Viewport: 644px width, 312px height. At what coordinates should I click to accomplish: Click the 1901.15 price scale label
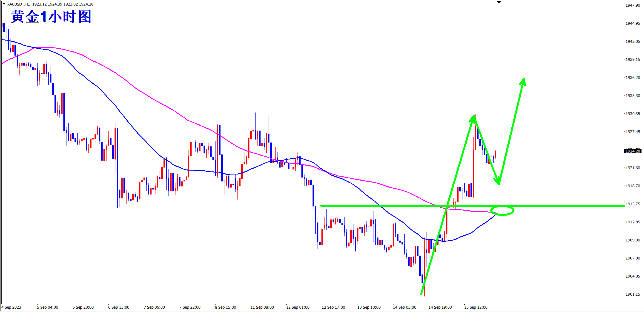(633, 294)
